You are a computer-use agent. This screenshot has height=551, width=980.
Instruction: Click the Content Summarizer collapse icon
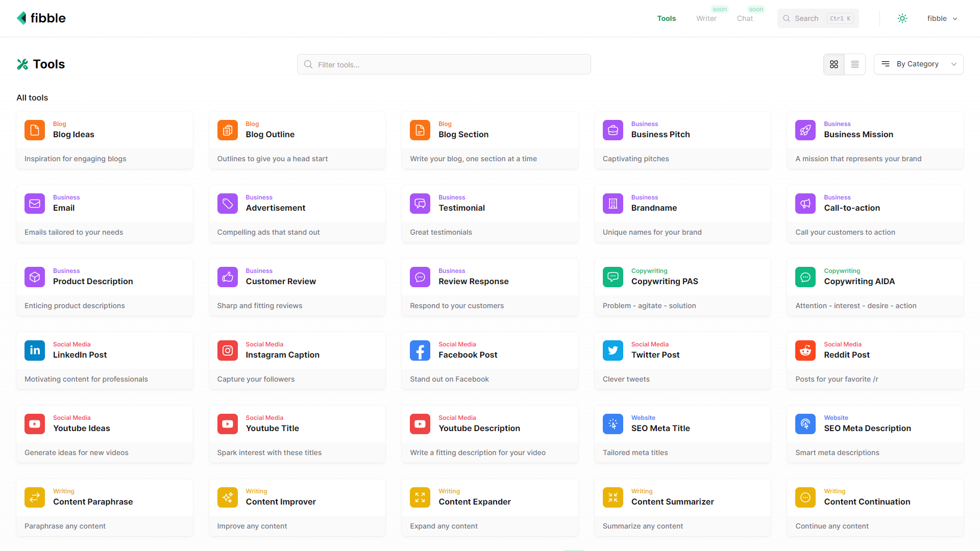tap(613, 497)
